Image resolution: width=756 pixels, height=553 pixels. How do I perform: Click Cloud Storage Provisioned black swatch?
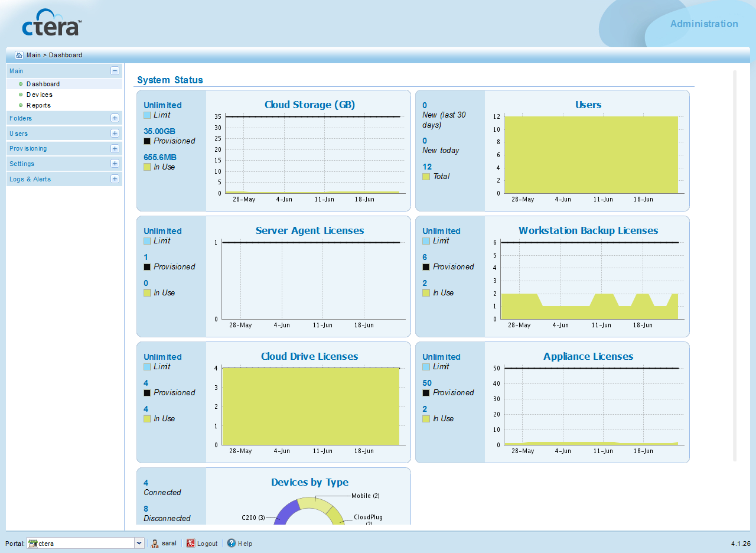point(147,141)
